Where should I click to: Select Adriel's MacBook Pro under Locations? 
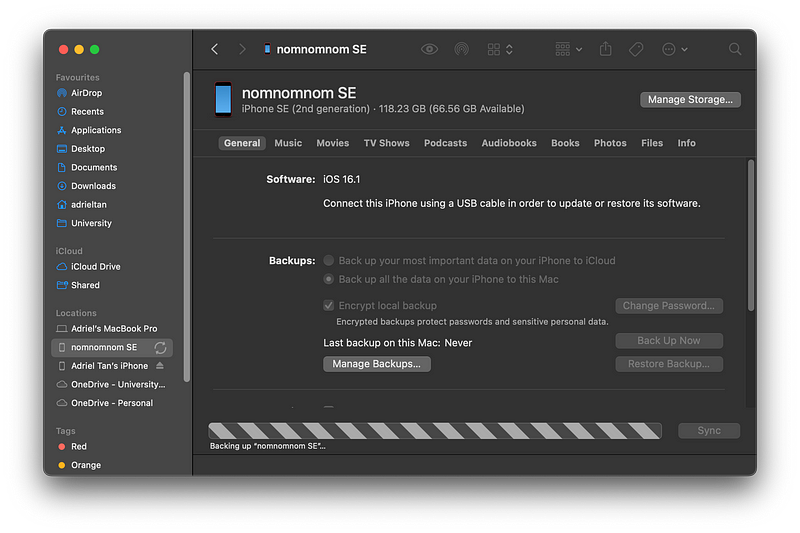tap(112, 328)
